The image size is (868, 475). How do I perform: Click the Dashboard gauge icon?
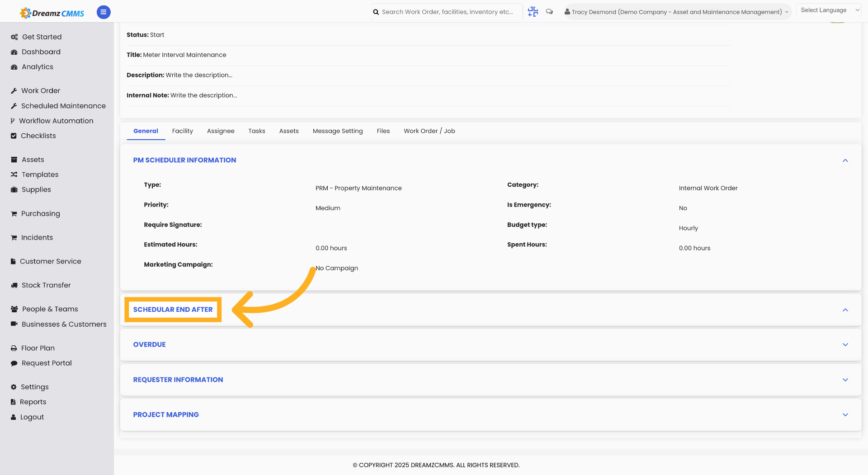(x=14, y=52)
